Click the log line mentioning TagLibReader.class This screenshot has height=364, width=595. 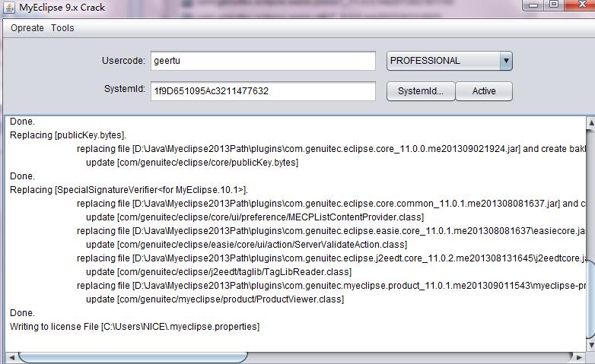tap(218, 272)
